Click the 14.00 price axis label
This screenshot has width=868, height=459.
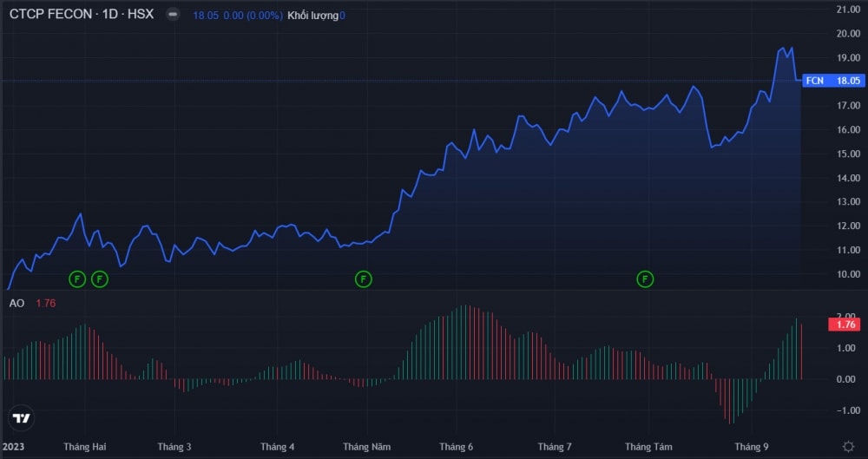(x=849, y=178)
